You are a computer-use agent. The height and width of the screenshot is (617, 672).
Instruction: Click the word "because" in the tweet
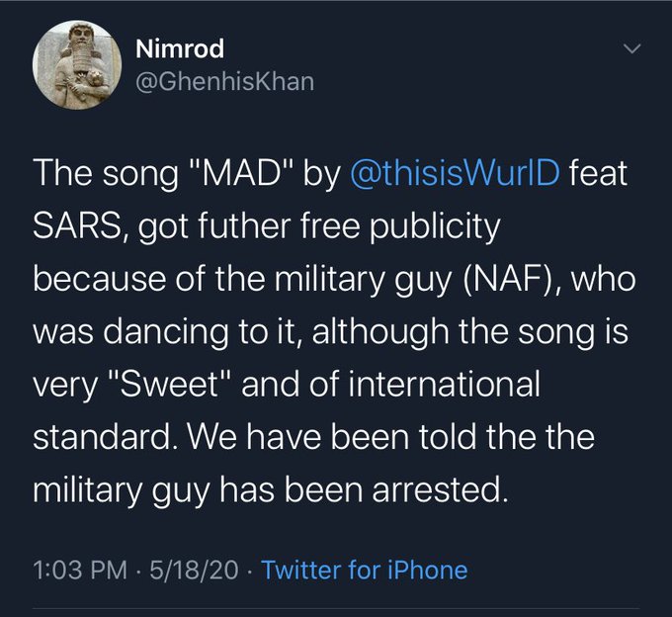93,279
